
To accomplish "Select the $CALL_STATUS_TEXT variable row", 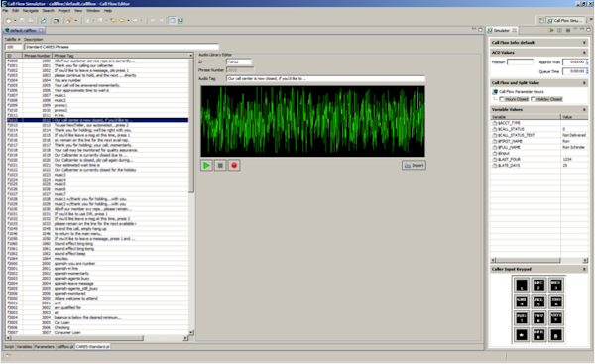I will pos(538,135).
